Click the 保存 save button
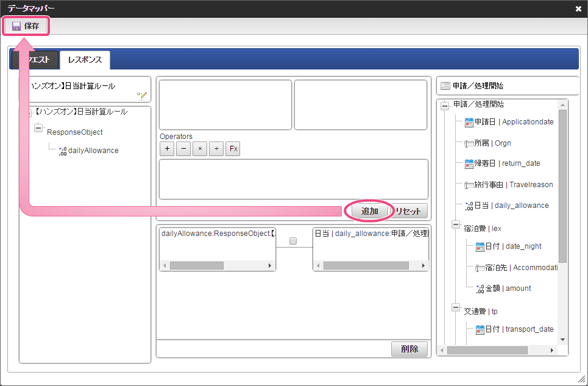Screen dimensions: 588x386 pyautogui.click(x=26, y=26)
